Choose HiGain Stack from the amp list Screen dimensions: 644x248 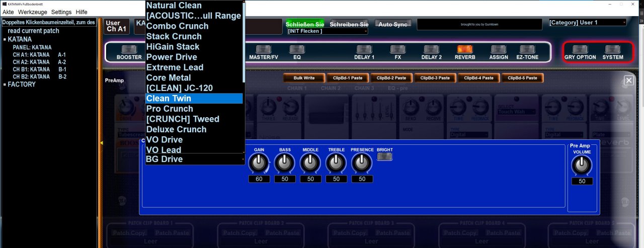tap(194, 47)
